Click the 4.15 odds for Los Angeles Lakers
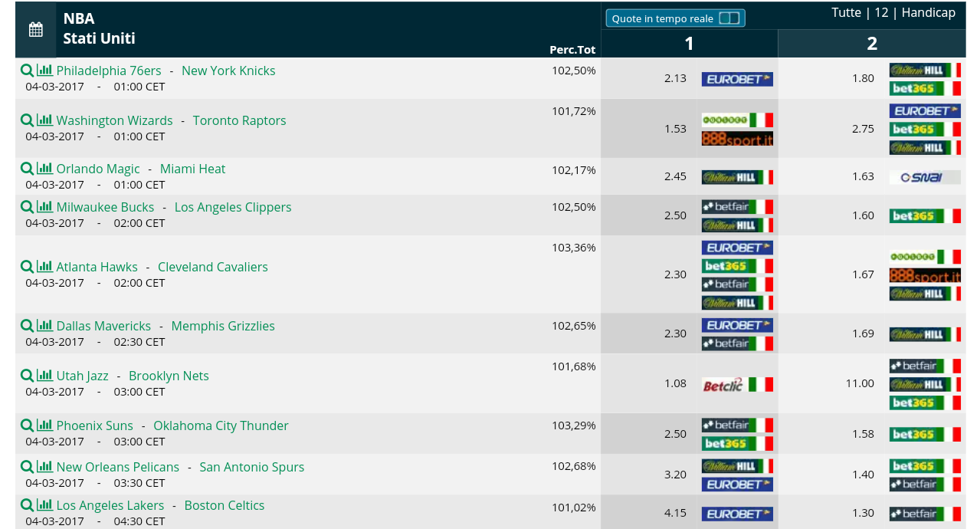 [x=675, y=513]
